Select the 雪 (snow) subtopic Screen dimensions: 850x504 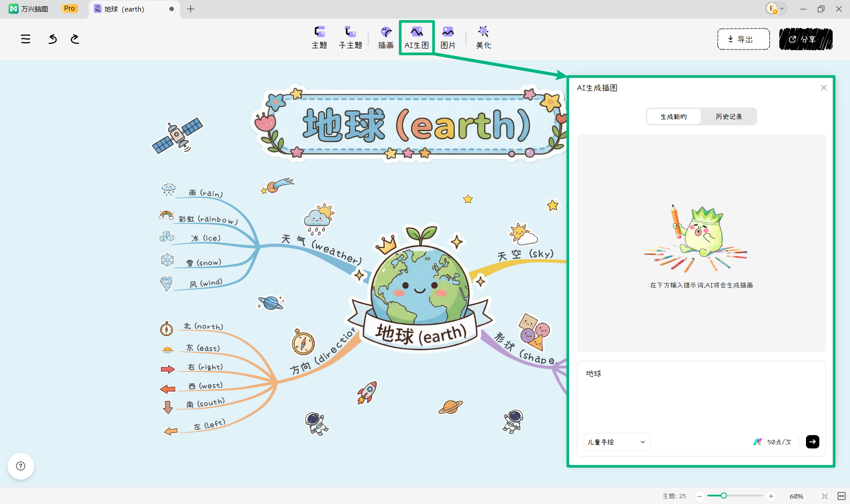pyautogui.click(x=204, y=263)
